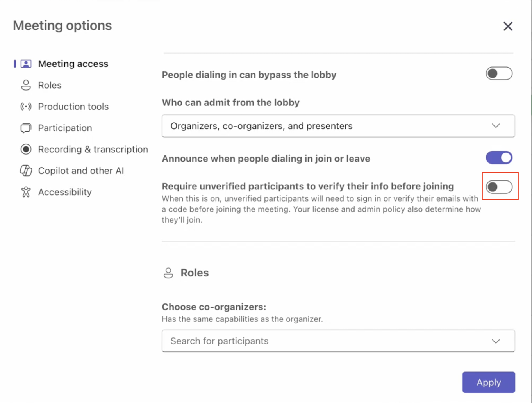Select the Meeting access icon in sidebar

pyautogui.click(x=25, y=63)
